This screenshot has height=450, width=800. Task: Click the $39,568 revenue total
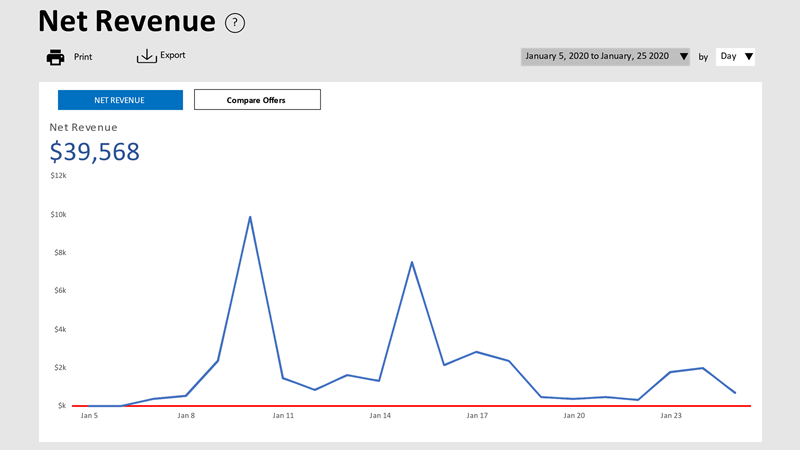(95, 151)
